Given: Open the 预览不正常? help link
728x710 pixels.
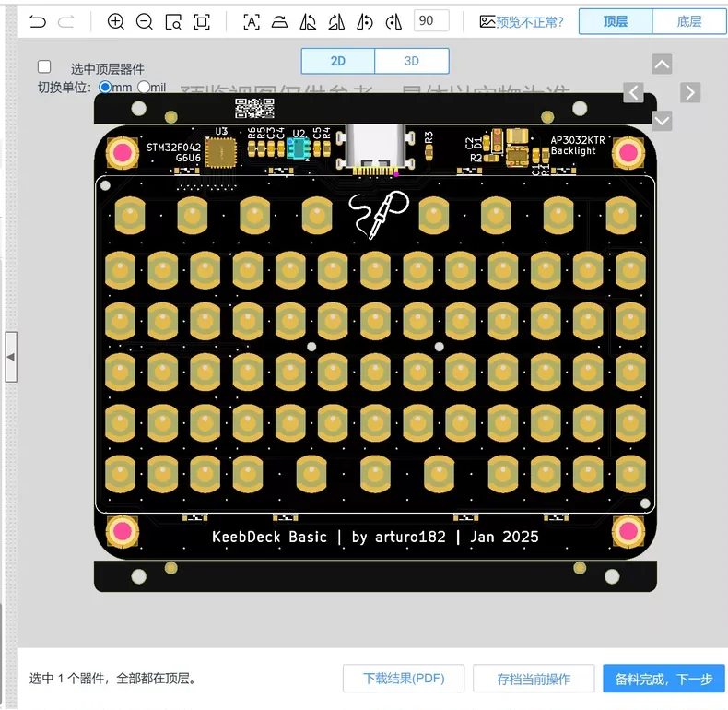Looking at the screenshot, I should pyautogui.click(x=530, y=22).
